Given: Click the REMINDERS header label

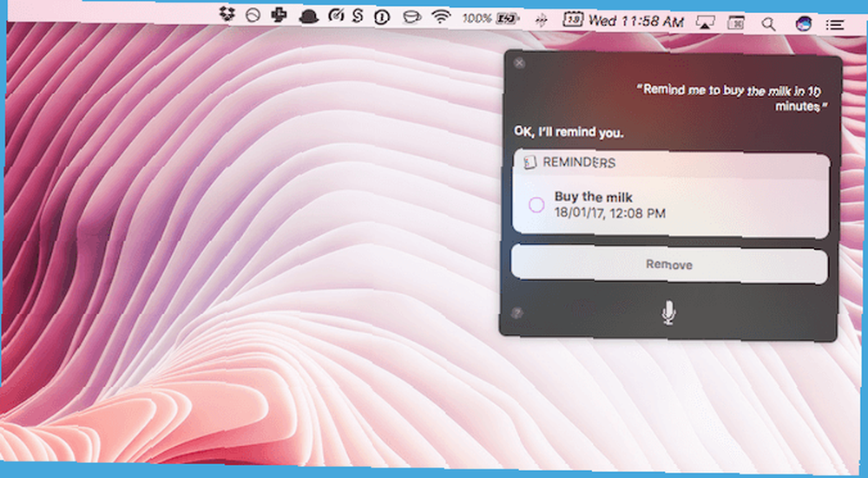Looking at the screenshot, I should 579,162.
